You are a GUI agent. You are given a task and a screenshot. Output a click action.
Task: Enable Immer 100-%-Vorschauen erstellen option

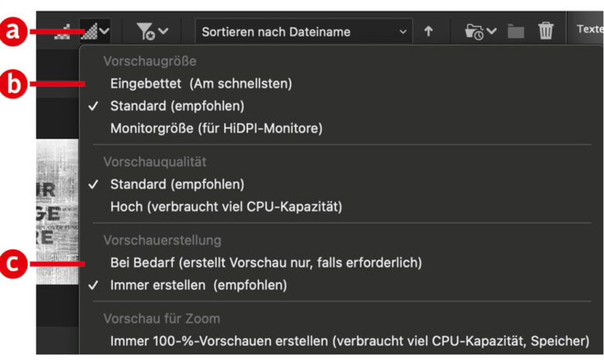click(x=350, y=341)
